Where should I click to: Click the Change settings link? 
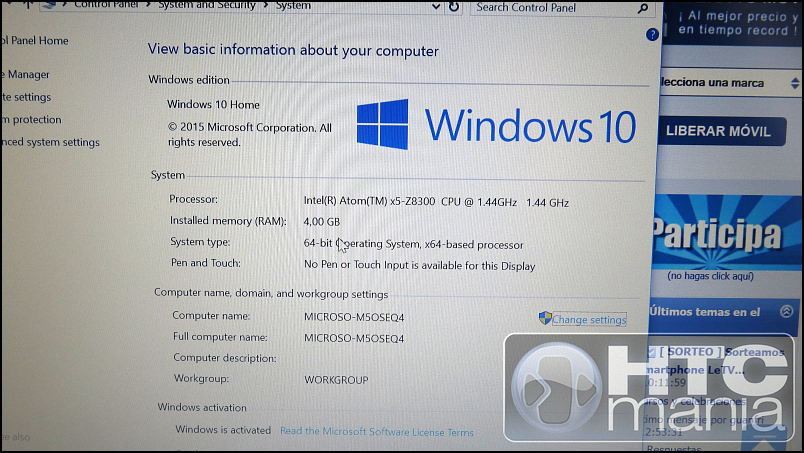tap(589, 320)
